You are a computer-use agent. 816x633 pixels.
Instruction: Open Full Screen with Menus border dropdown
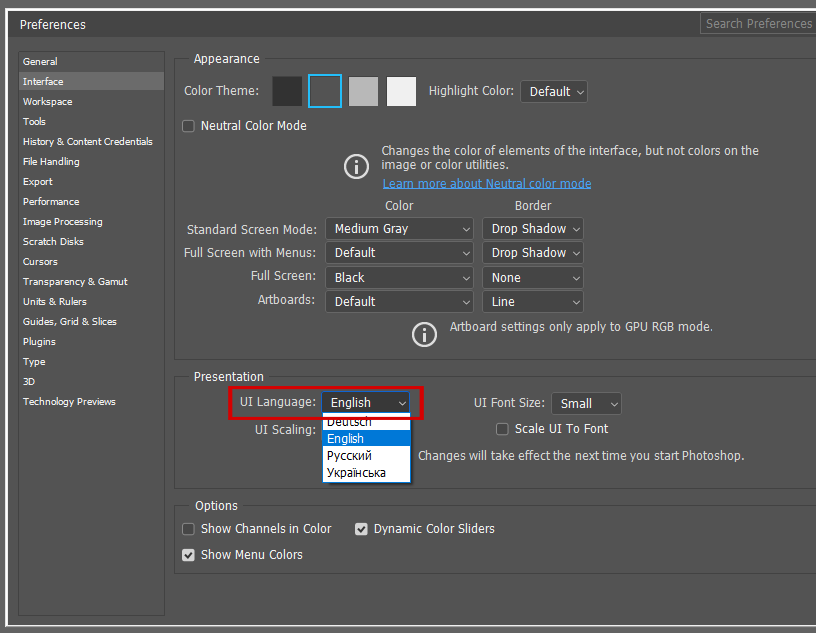pyautogui.click(x=533, y=252)
